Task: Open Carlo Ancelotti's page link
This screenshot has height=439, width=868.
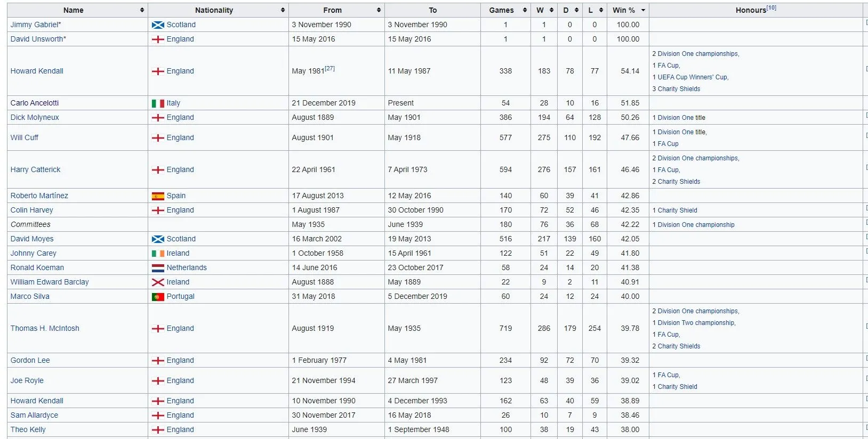Action: point(35,103)
